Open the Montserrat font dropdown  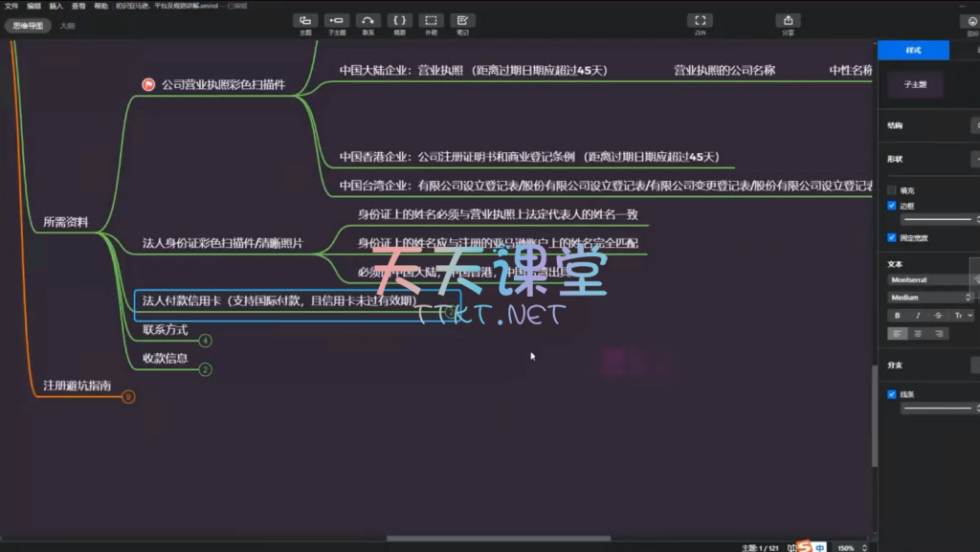pos(928,279)
